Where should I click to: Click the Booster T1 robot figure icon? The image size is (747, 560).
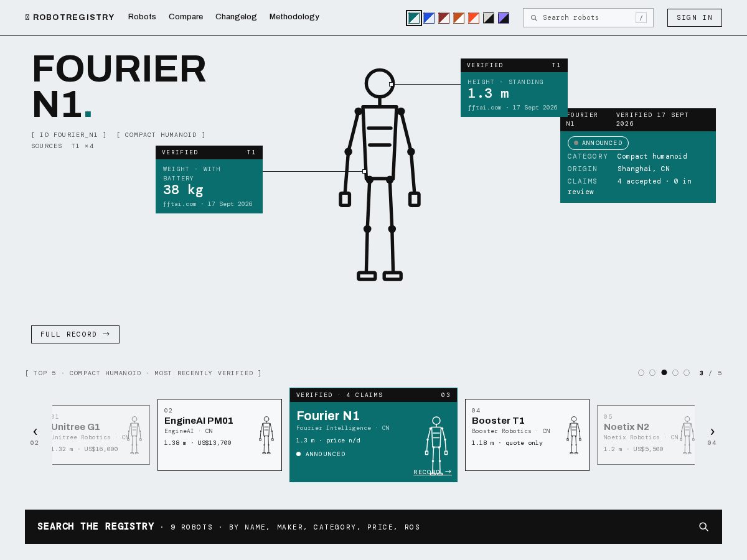574,435
